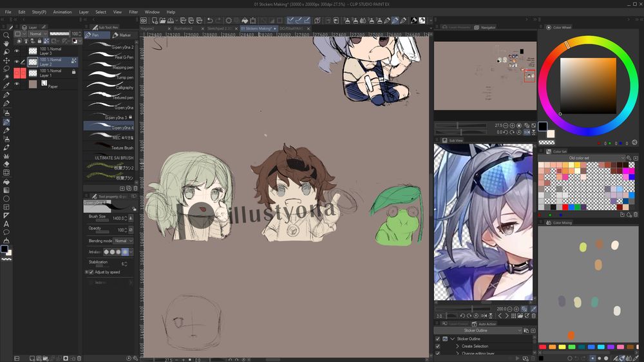The image size is (644, 362).
Task: Select the Real G-Pen brush
Action: coord(109,57)
